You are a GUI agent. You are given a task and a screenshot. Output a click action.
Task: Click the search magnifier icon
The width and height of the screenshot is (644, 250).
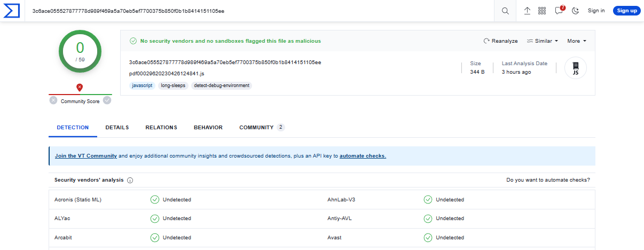pyautogui.click(x=505, y=11)
